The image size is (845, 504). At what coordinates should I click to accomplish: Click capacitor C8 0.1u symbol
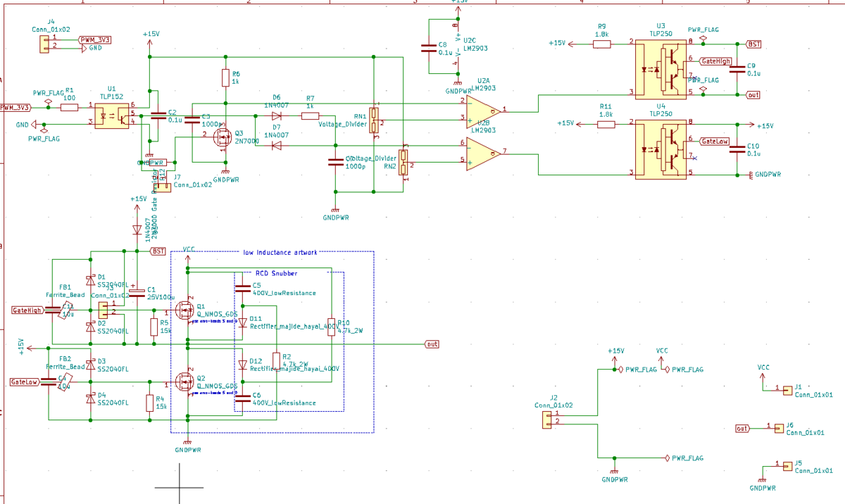coord(428,49)
